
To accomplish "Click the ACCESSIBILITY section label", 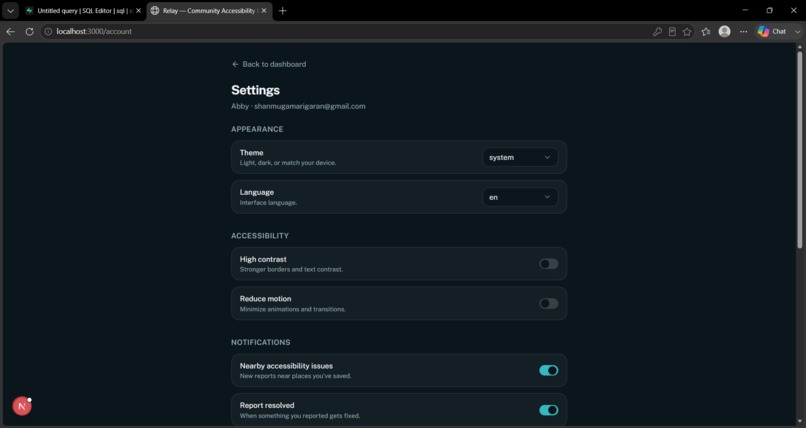I will click(260, 235).
